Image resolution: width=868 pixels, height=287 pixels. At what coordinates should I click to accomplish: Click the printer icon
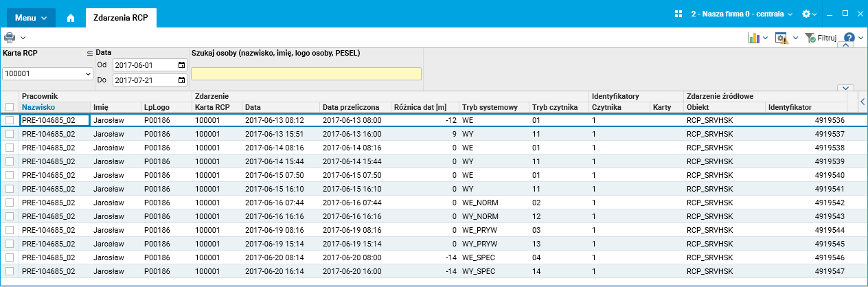pos(10,38)
